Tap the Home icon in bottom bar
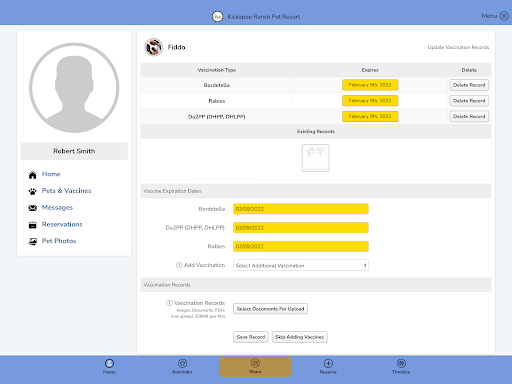Screen dimensions: 512x384 109,363
